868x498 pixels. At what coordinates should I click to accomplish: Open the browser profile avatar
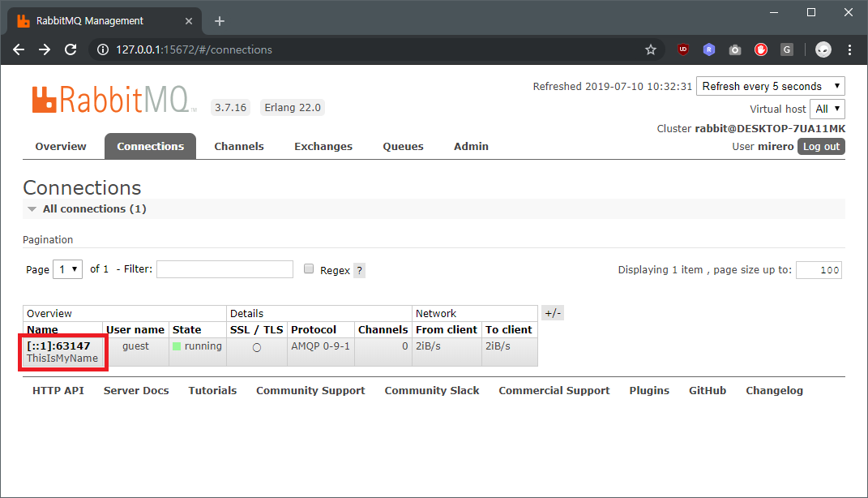point(823,49)
